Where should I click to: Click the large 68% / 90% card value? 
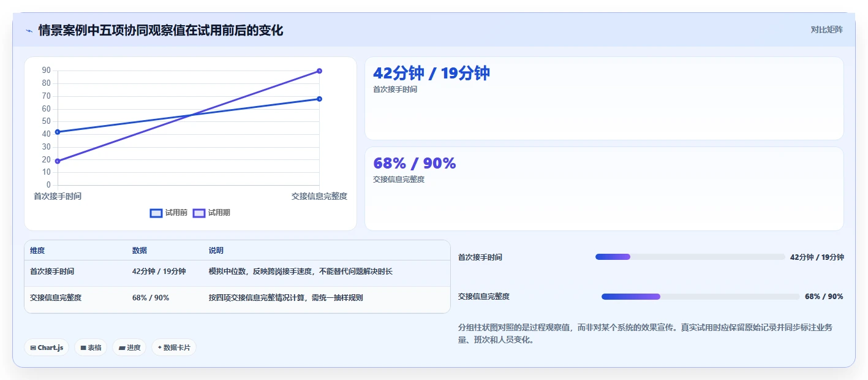pos(415,163)
